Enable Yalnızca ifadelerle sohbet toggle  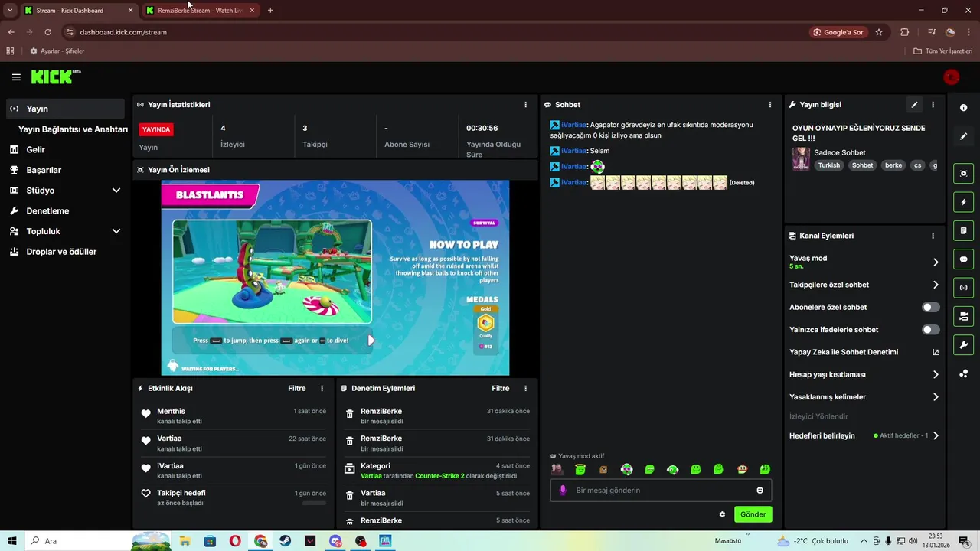point(930,330)
